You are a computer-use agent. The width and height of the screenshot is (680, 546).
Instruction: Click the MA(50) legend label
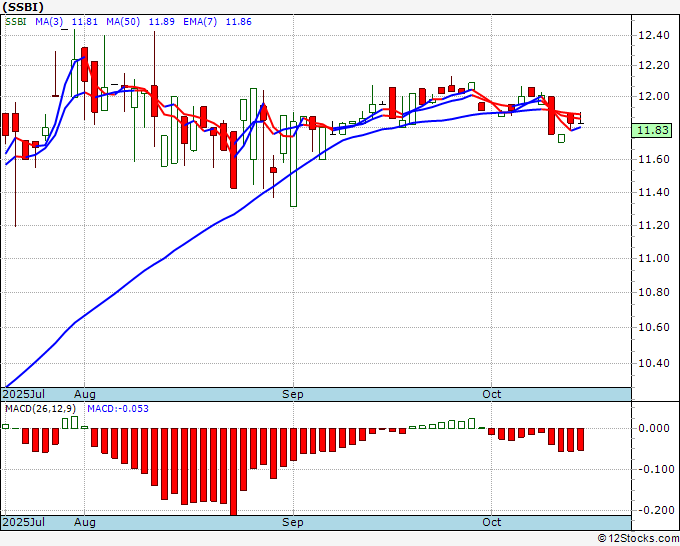[123, 22]
